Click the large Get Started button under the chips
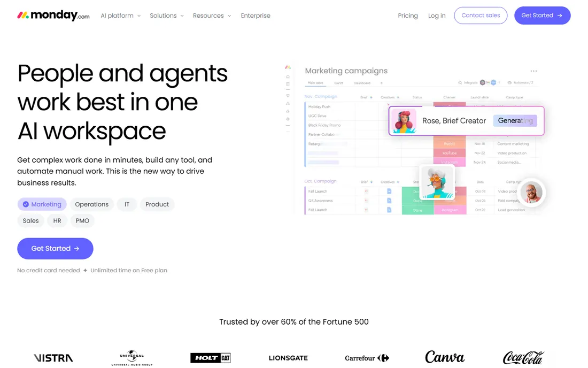 click(55, 248)
